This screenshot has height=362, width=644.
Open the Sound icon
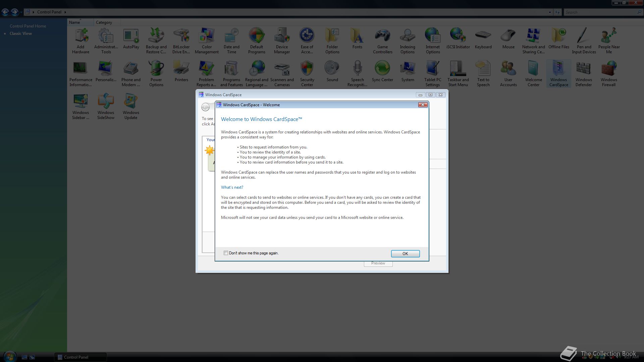(x=332, y=71)
